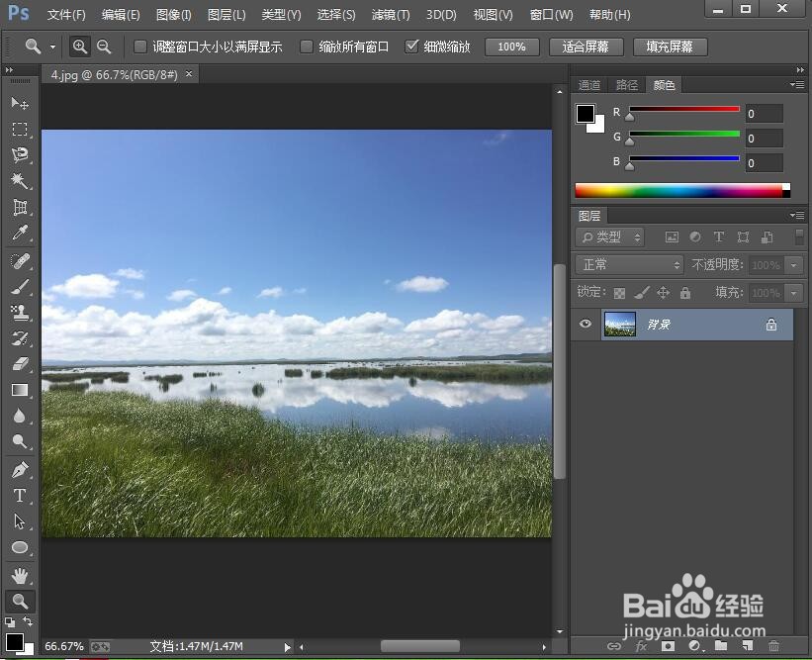The height and width of the screenshot is (660, 812).
Task: Add a layer mask
Action: (x=668, y=646)
